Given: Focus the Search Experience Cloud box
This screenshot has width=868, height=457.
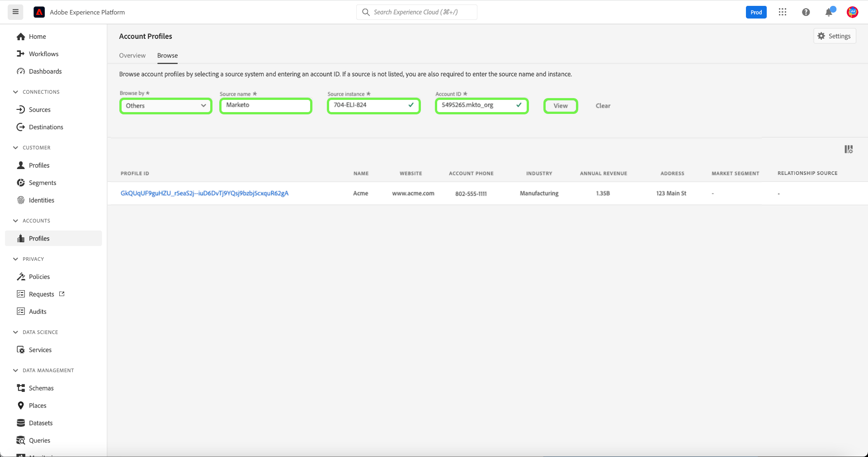Looking at the screenshot, I should [x=417, y=12].
